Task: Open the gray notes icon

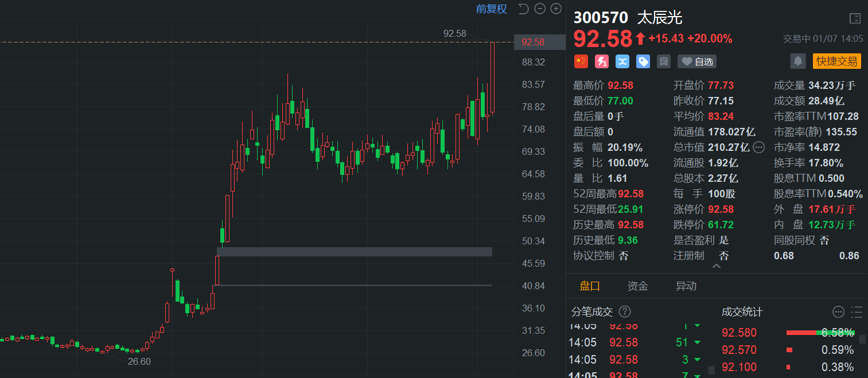Action: pos(664,61)
